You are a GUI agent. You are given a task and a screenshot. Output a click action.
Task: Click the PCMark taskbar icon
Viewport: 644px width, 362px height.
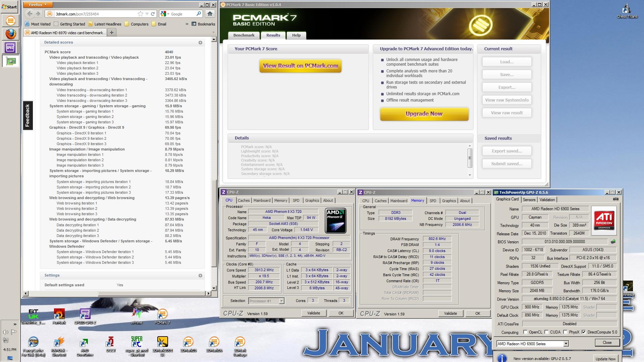tap(10, 20)
